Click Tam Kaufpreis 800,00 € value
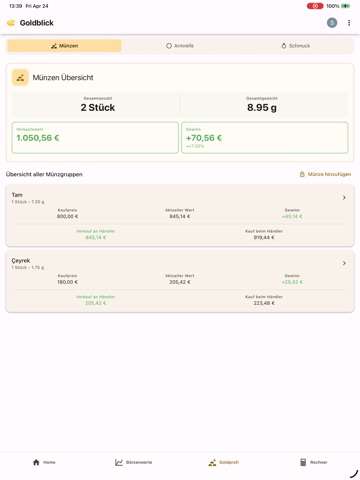This screenshot has width=360, height=480. (x=67, y=216)
